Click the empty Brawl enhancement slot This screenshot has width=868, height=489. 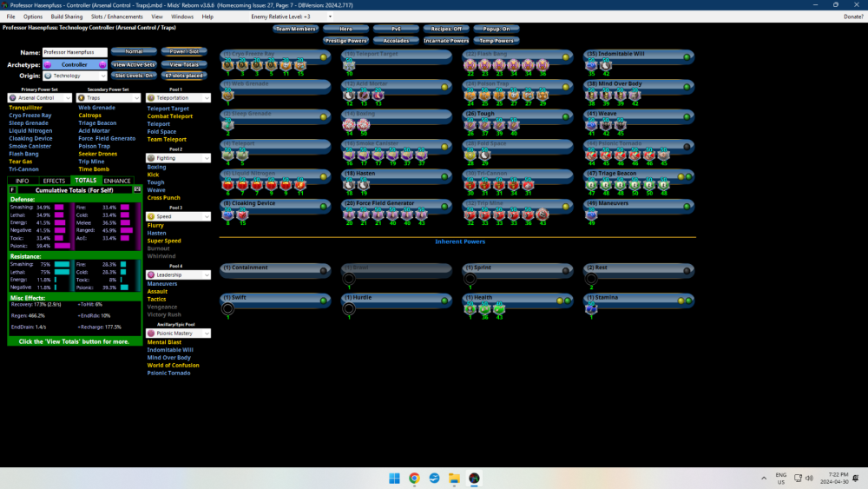(x=349, y=279)
